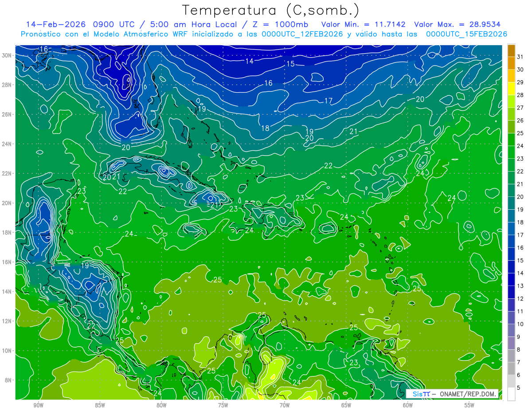Viewport: 532px width, 411px height.
Task: Click the '75W' longitude axis label
Action: (223, 405)
